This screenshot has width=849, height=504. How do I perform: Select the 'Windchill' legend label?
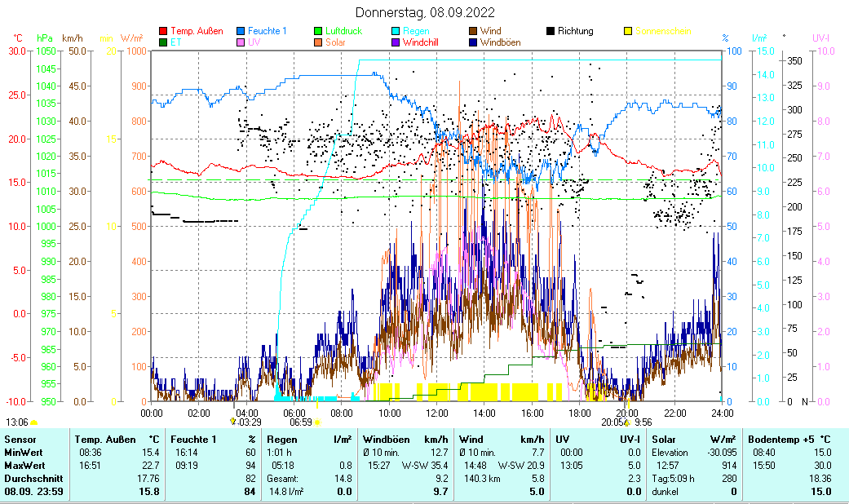pyautogui.click(x=421, y=42)
